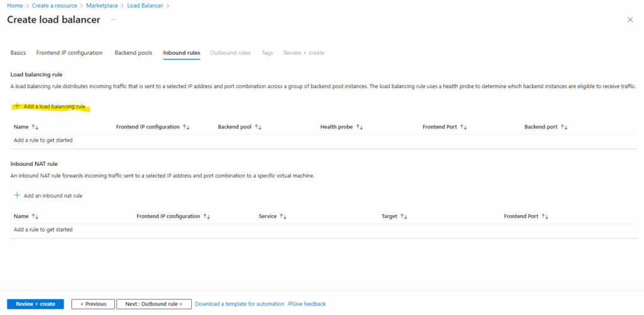
Task: Open the Frontend IP configuration tab
Action: (69, 53)
